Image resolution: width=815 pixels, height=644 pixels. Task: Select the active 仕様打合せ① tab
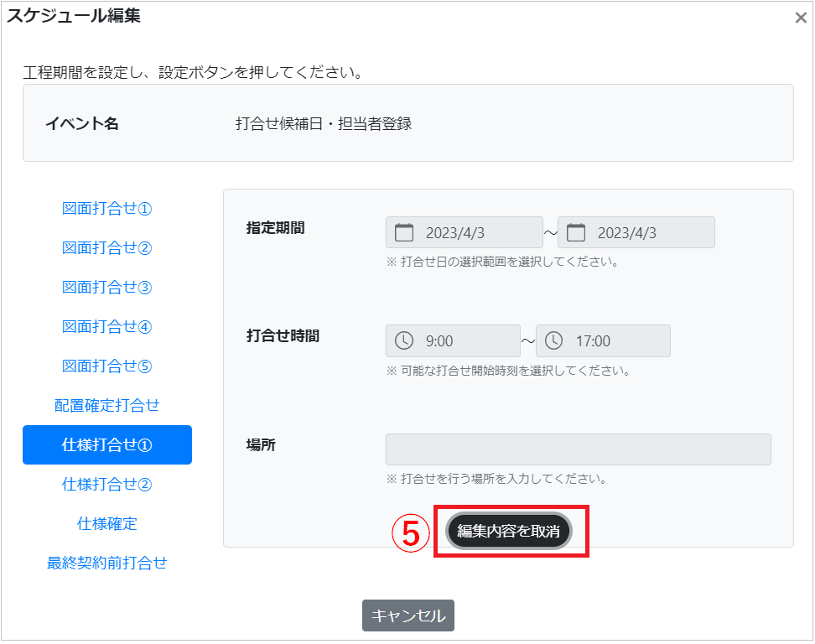(x=107, y=445)
